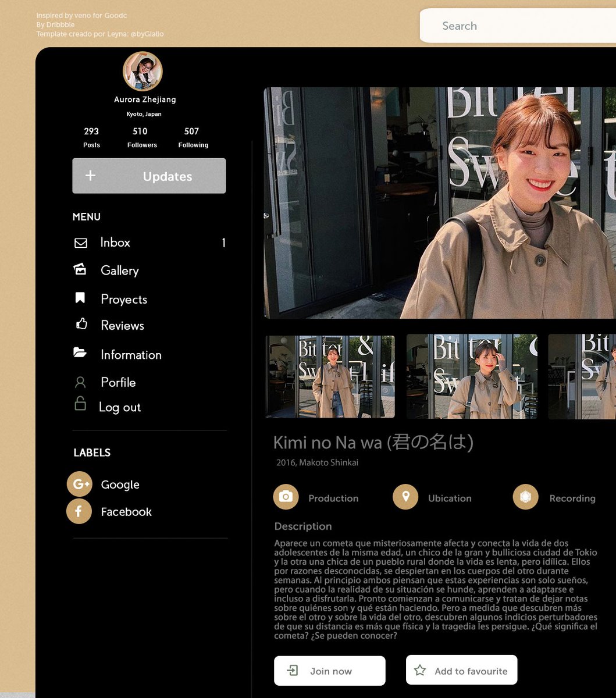Click Aurora Zhejiang's profile avatar
Screen dimensions: 616x698
[143, 72]
